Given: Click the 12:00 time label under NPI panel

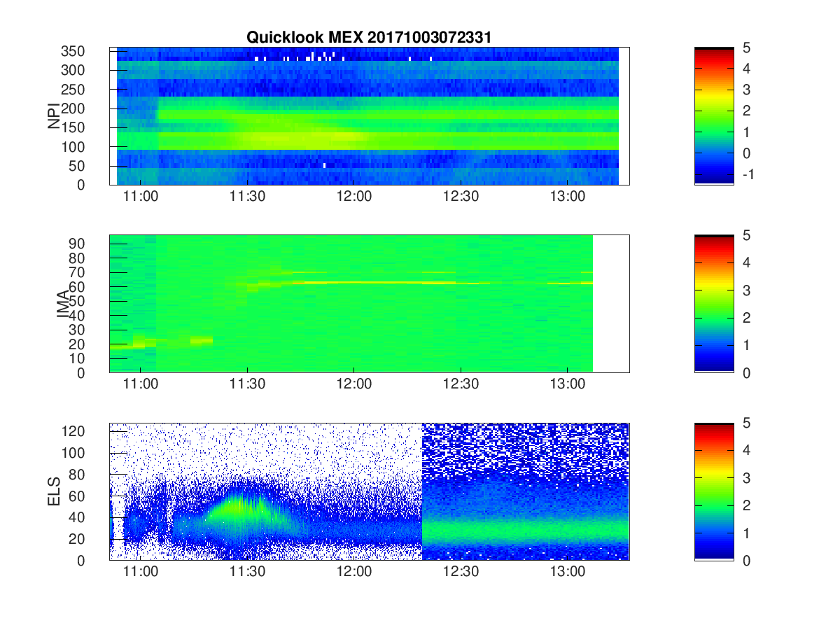Looking at the screenshot, I should coord(353,197).
